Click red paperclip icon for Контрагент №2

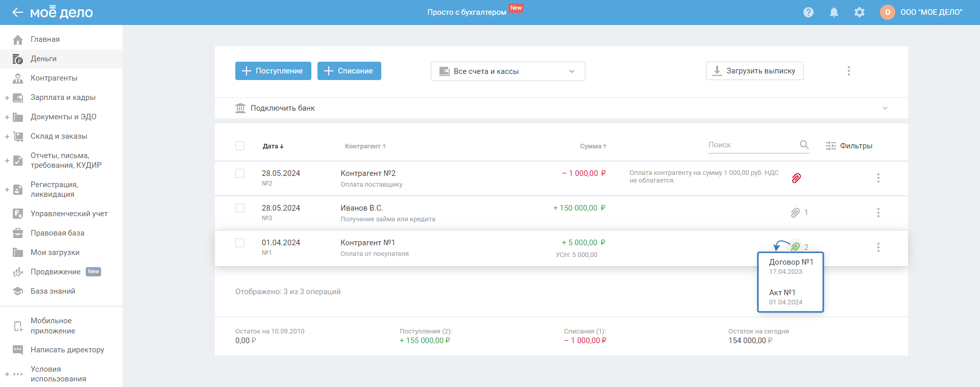pos(796,178)
